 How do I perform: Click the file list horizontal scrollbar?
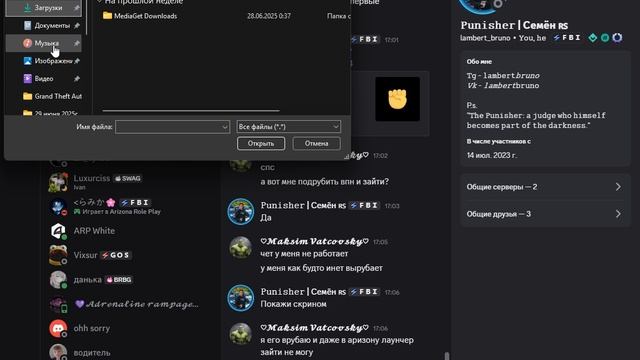[191, 111]
